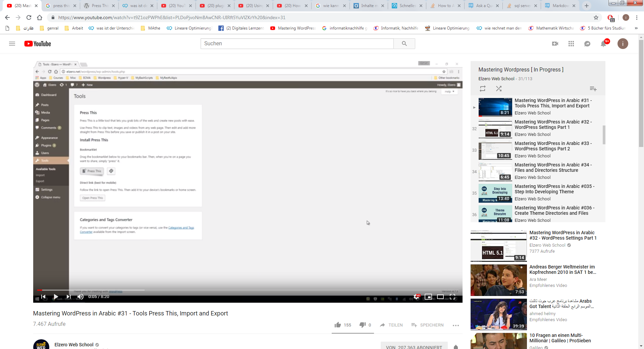This screenshot has width=644, height=349.
Task: Open playlist video #33 Settings Part 2
Action: point(538,150)
